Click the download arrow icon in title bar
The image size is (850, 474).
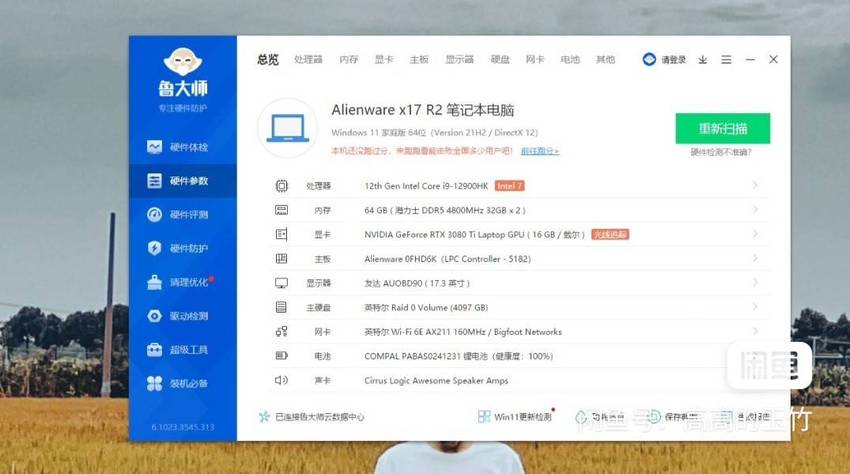coord(703,60)
